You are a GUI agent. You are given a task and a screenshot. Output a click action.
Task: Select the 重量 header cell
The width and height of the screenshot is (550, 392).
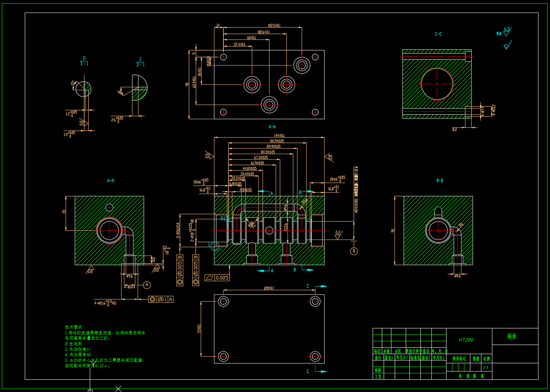point(476,359)
